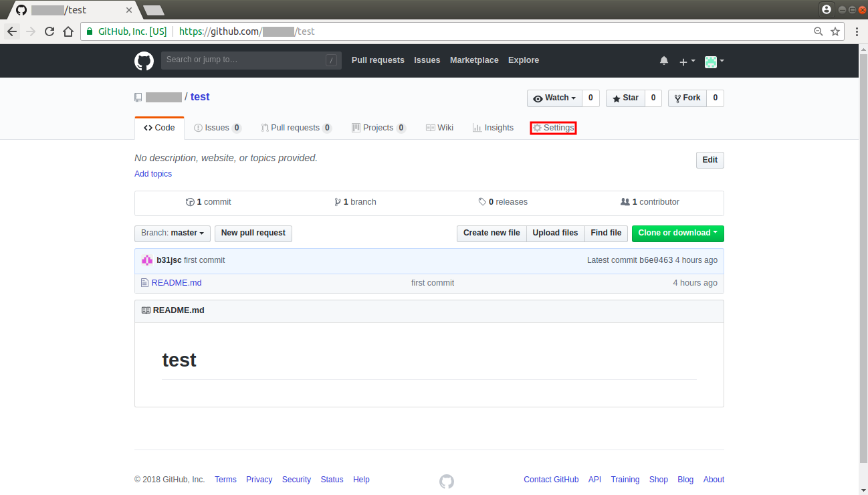Open Security in footer
Screen dimensions: 868x495
[x=296, y=480]
